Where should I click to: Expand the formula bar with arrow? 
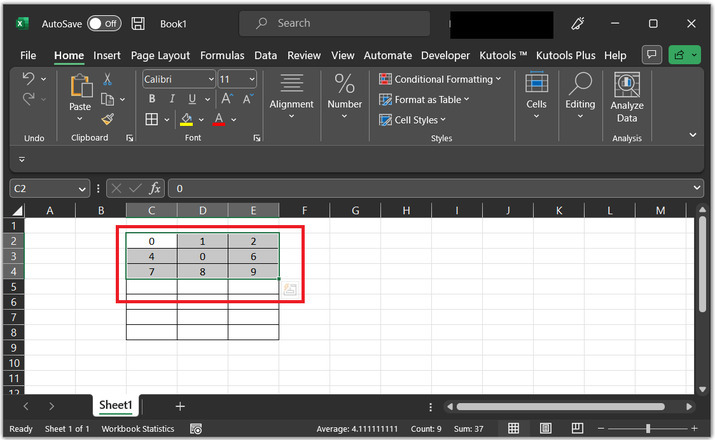point(697,188)
